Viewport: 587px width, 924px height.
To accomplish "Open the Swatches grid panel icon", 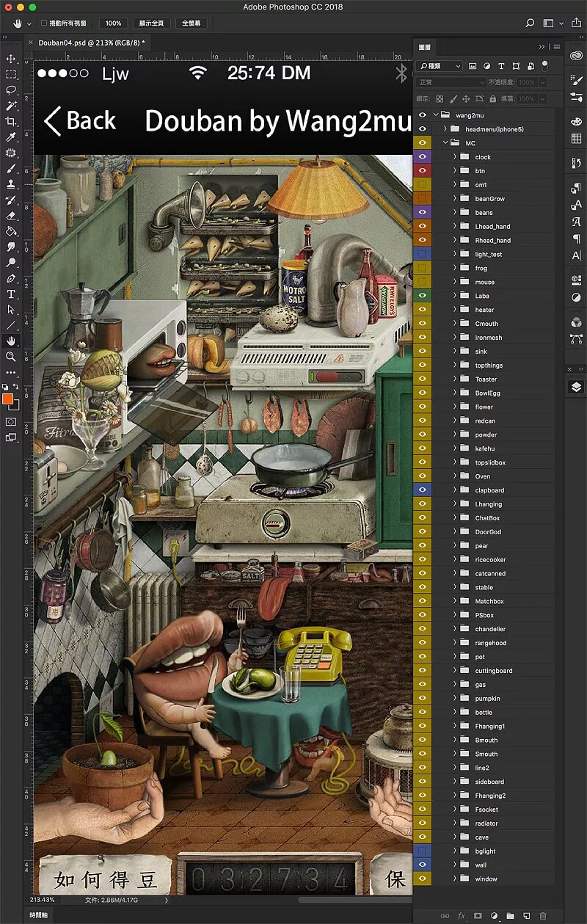I will click(x=576, y=138).
